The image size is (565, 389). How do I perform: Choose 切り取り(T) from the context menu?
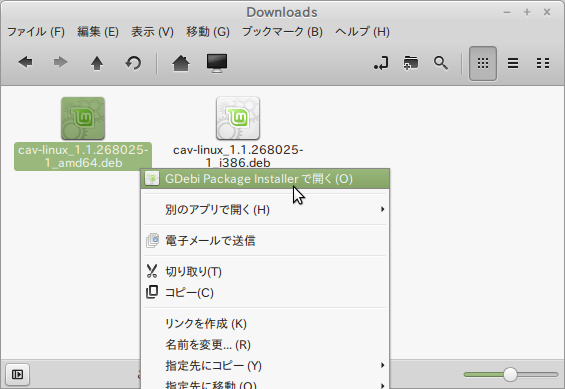coord(265,271)
